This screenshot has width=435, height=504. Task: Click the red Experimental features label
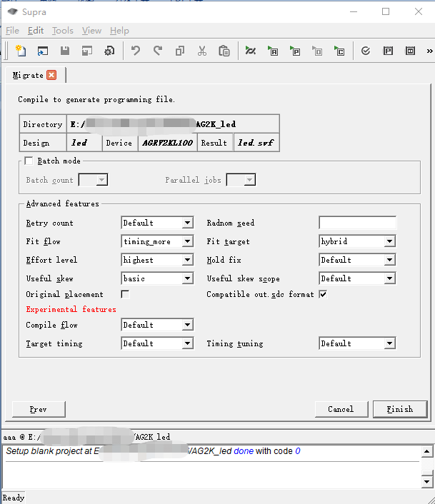(71, 309)
